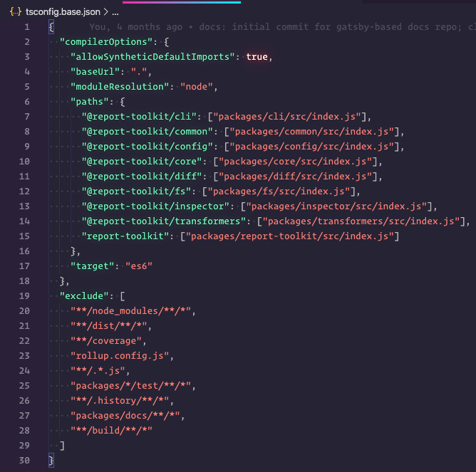The image size is (476, 472).
Task: Click the "moduleResolution" key
Action: [120, 86]
